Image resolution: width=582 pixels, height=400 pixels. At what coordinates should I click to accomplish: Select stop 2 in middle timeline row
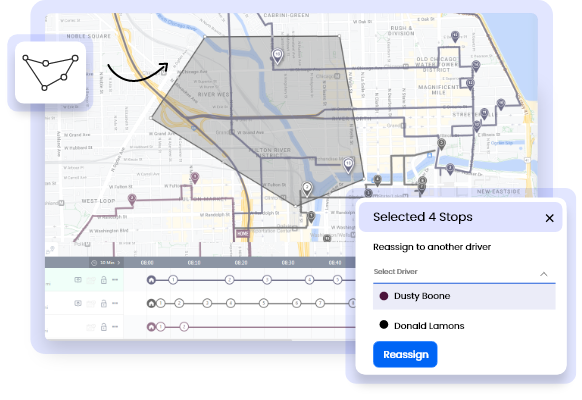pyautogui.click(x=179, y=304)
